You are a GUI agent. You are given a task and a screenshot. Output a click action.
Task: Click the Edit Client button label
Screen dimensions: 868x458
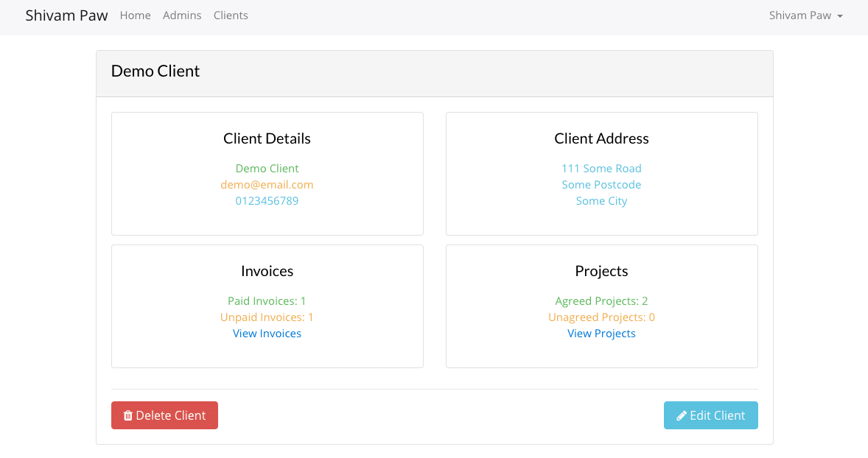click(718, 415)
